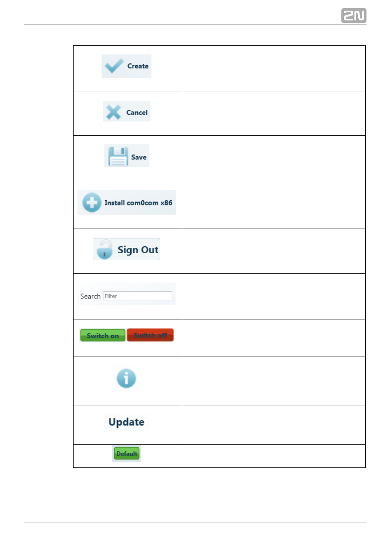The image size is (392, 555).
Task: Click the Install com0com x86 label
Action: [x=138, y=203]
